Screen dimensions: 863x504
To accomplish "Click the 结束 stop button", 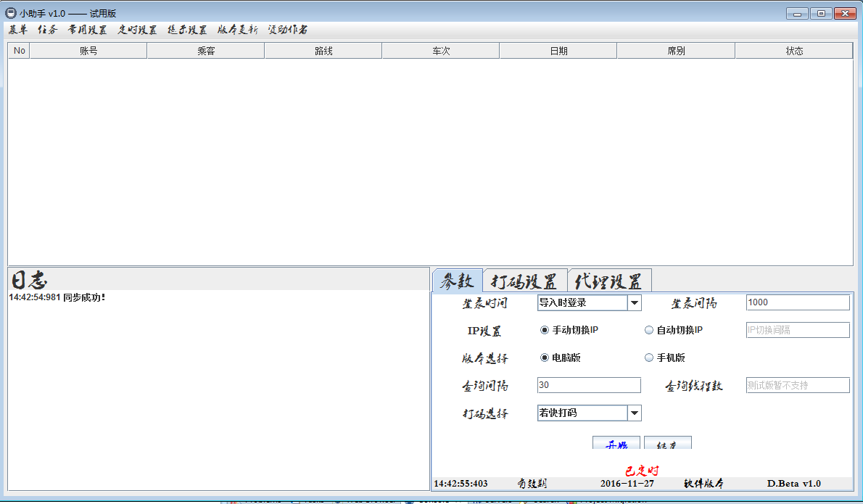I will click(x=667, y=443).
